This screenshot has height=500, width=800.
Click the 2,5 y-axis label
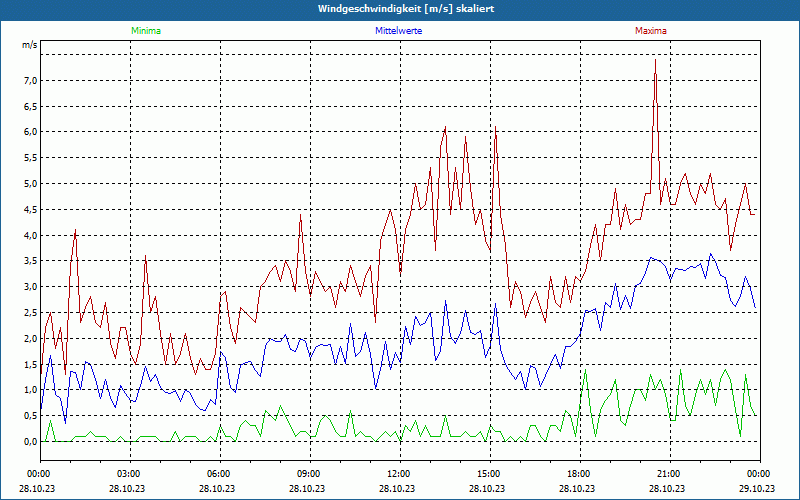[x=30, y=313]
